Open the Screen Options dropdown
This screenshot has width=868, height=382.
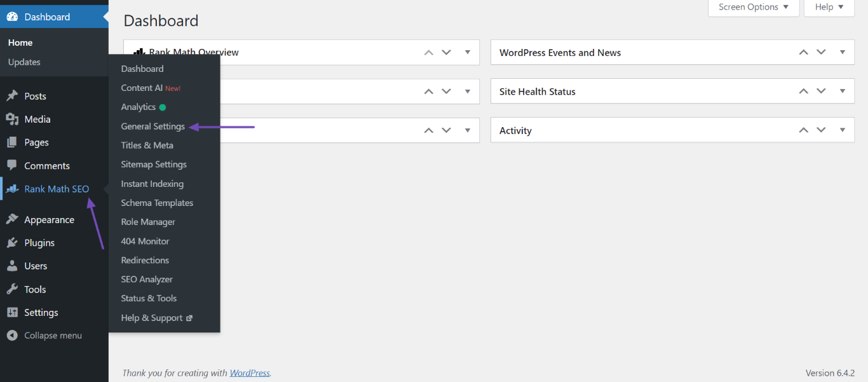(x=754, y=8)
